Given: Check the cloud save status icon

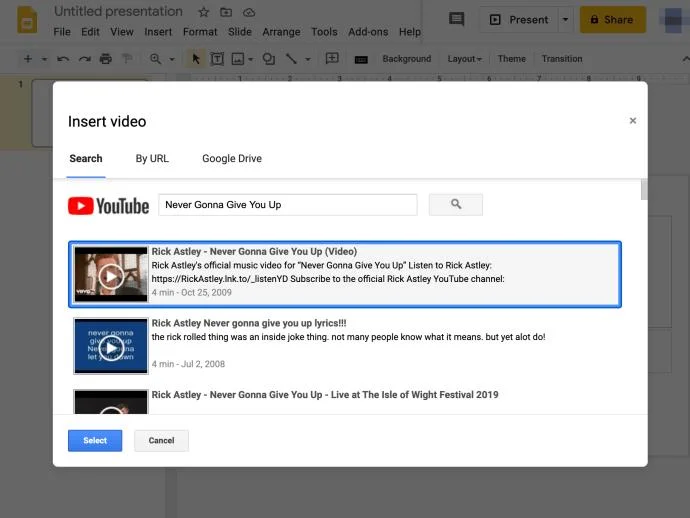Looking at the screenshot, I should (249, 12).
